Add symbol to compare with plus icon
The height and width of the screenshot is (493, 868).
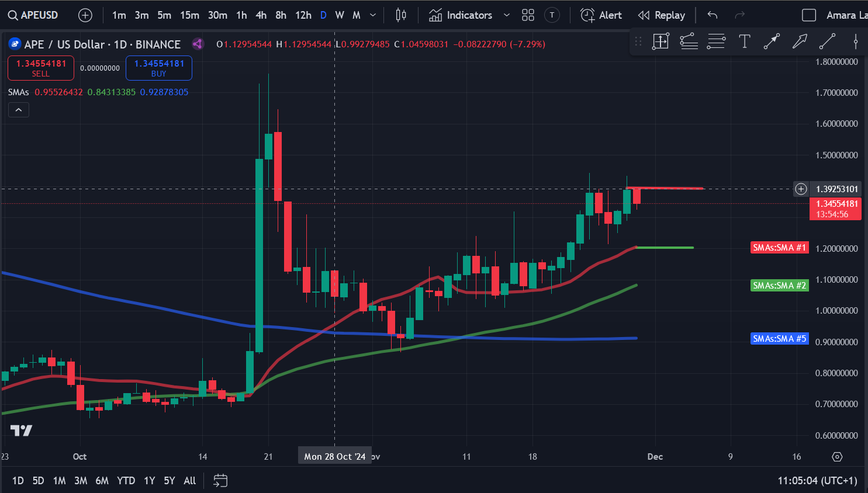(85, 15)
